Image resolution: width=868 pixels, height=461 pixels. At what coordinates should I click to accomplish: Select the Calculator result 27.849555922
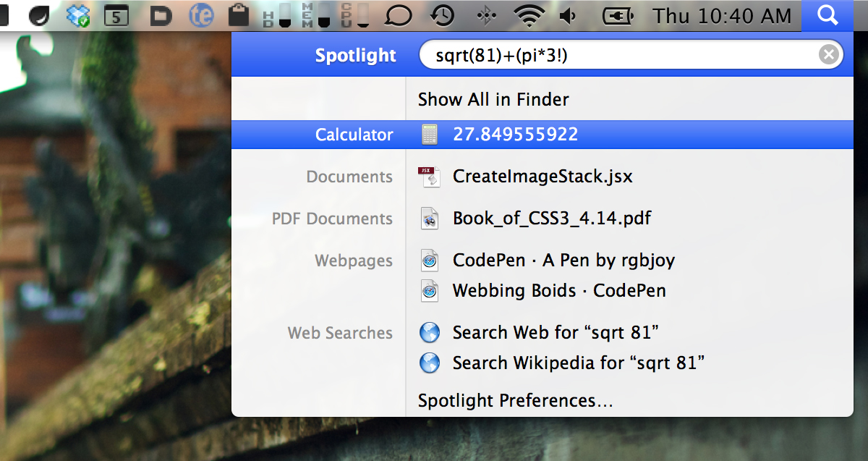pos(542,135)
